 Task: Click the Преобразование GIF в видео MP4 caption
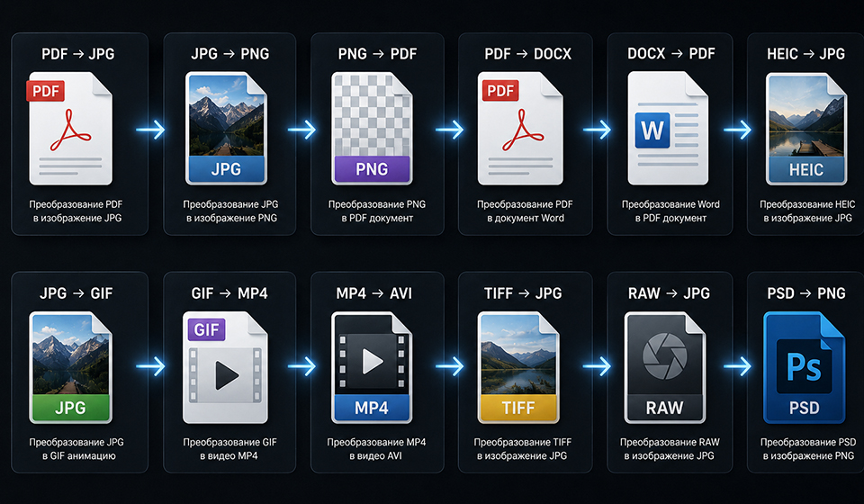point(229,449)
